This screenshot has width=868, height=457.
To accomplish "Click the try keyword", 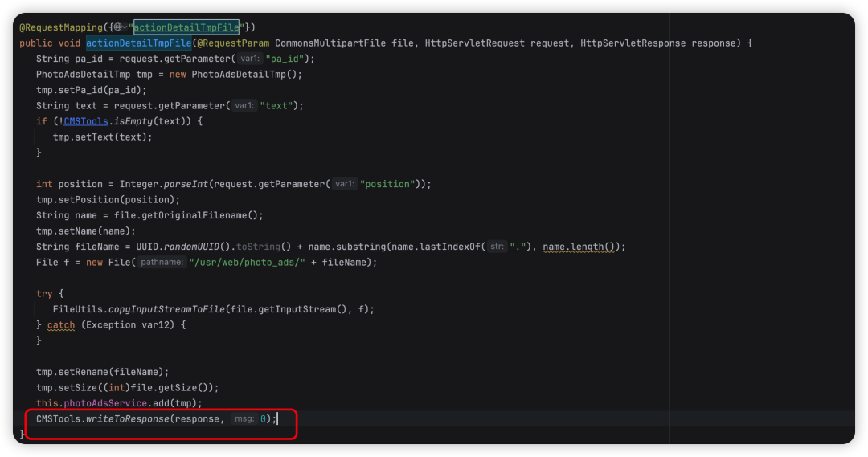I will (x=44, y=294).
